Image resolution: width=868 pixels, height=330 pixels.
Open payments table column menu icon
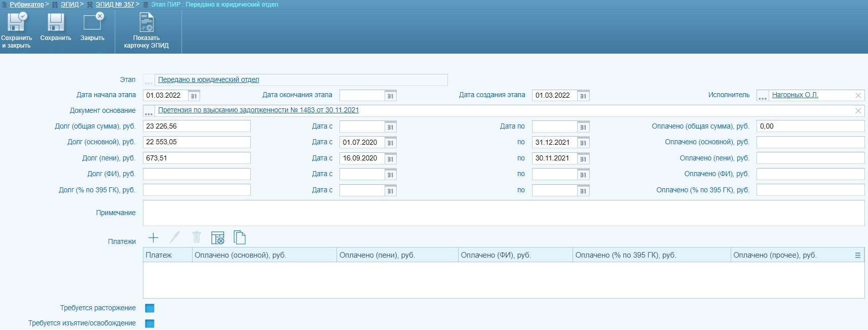click(x=857, y=256)
